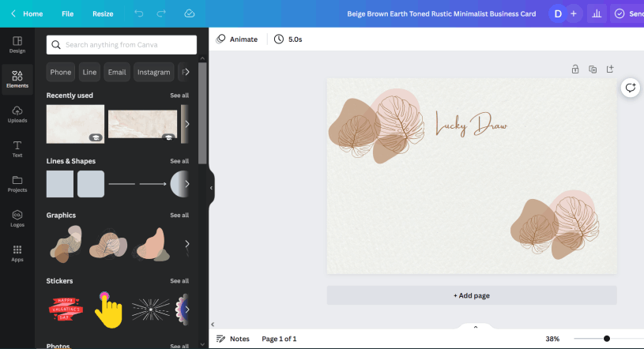Open the Text sidebar tab

pyautogui.click(x=17, y=149)
